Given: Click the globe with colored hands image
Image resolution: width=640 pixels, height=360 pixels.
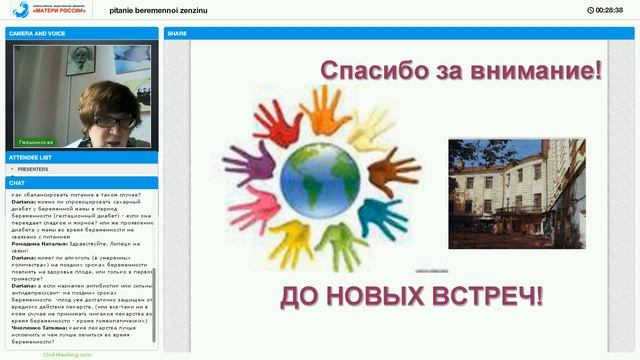Looking at the screenshot, I should (322, 178).
